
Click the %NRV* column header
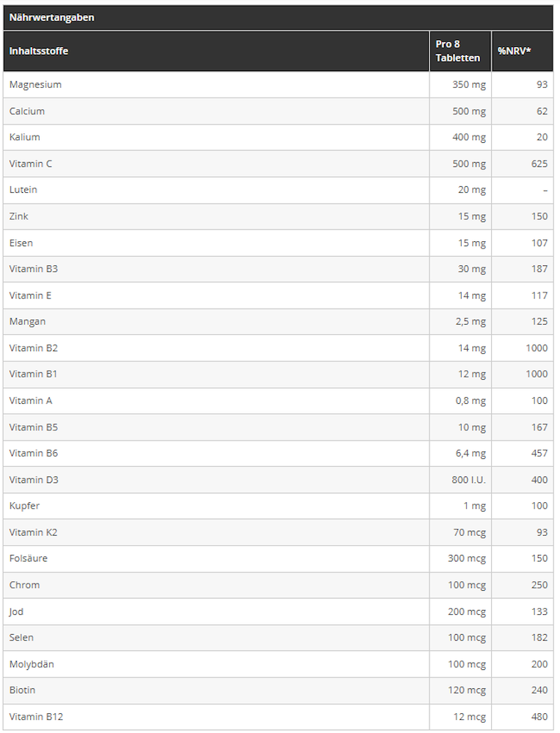point(514,51)
